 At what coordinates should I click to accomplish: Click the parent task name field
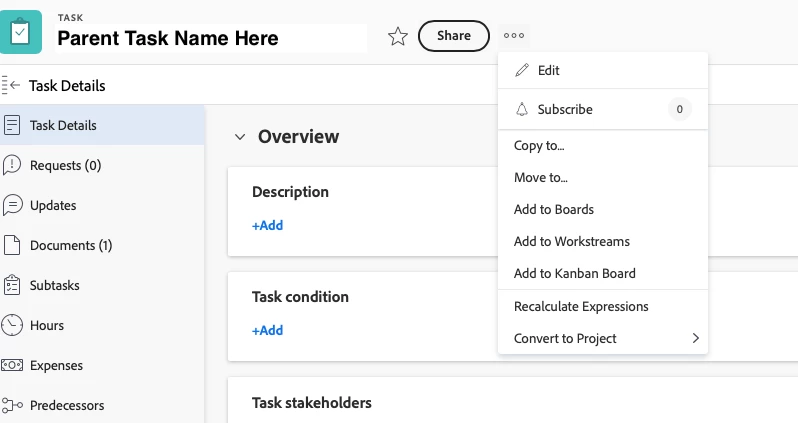pos(210,39)
